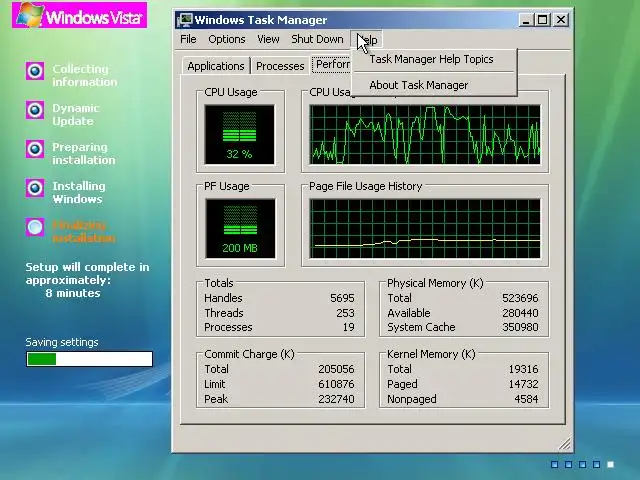The height and width of the screenshot is (480, 640).
Task: Click the Threads value 253
Action: [x=345, y=313]
